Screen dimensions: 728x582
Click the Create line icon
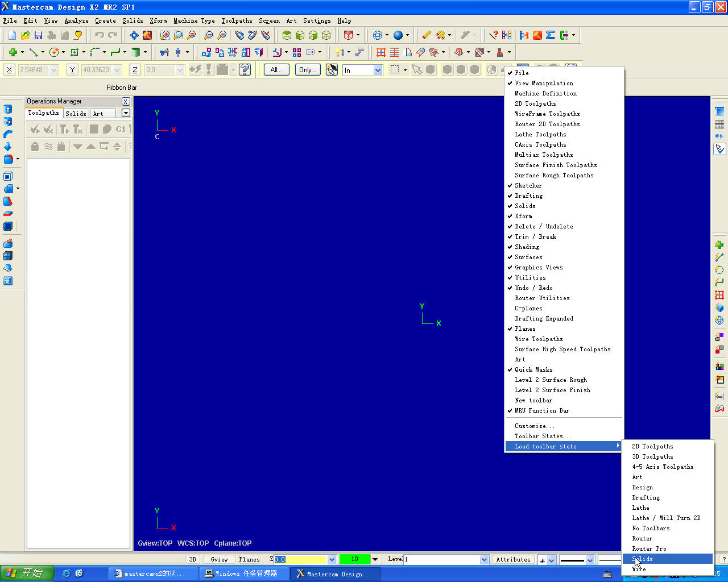34,52
